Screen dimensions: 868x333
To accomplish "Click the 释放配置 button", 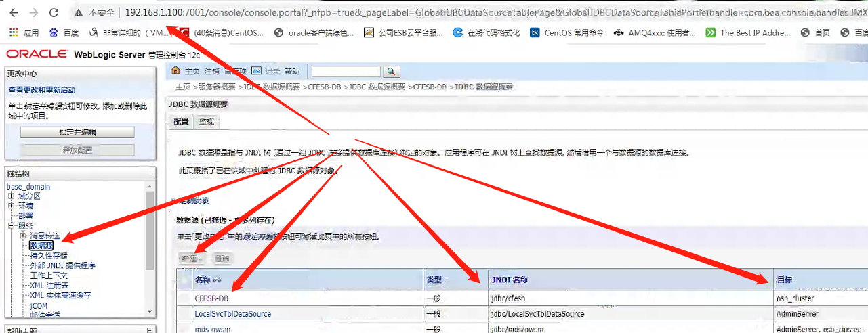I will (x=77, y=150).
